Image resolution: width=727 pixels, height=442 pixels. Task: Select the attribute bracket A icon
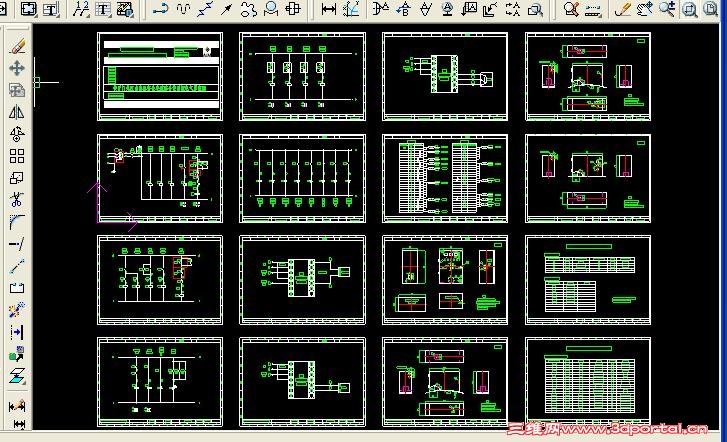point(381,9)
